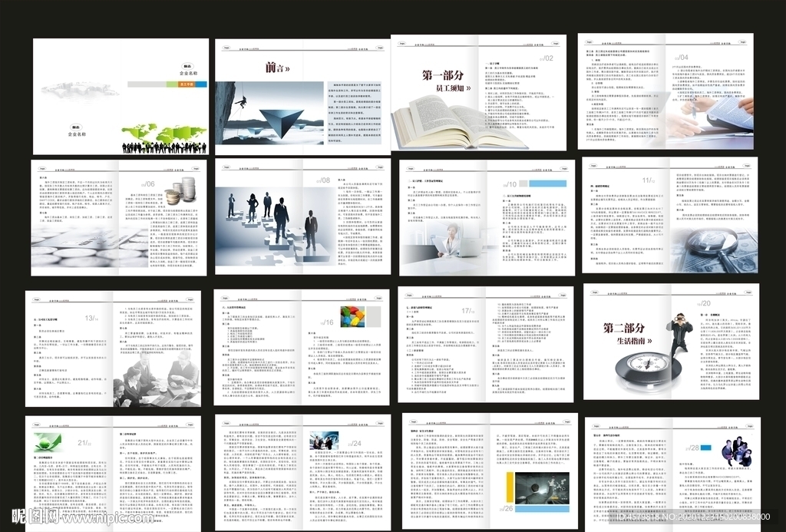This screenshot has height=532, width=786.
Task: Click the page number "21"
Action: pos(82,443)
